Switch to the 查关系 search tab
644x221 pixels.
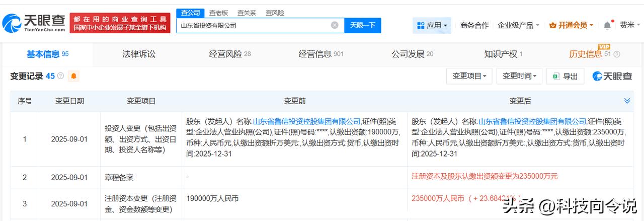click(247, 13)
